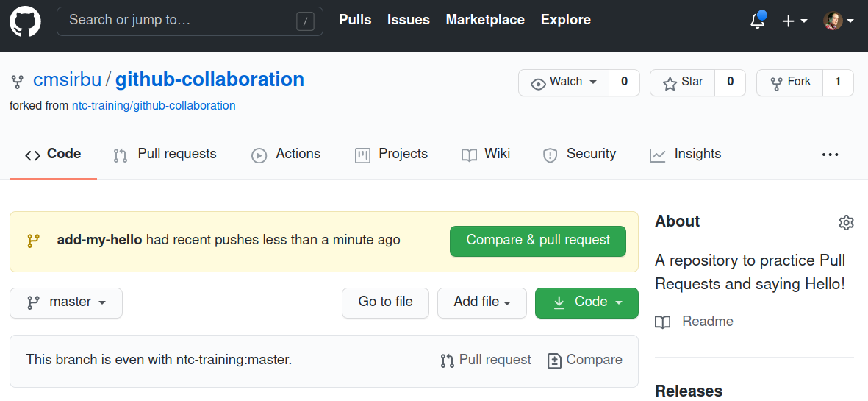Click the GitHub Octocat logo
868x401 pixels.
coord(25,21)
